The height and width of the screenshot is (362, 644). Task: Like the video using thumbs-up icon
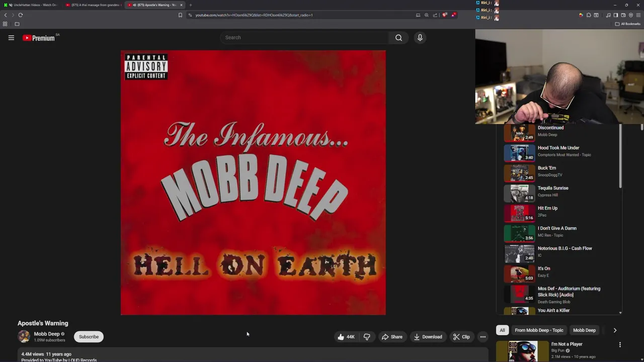tap(345, 337)
